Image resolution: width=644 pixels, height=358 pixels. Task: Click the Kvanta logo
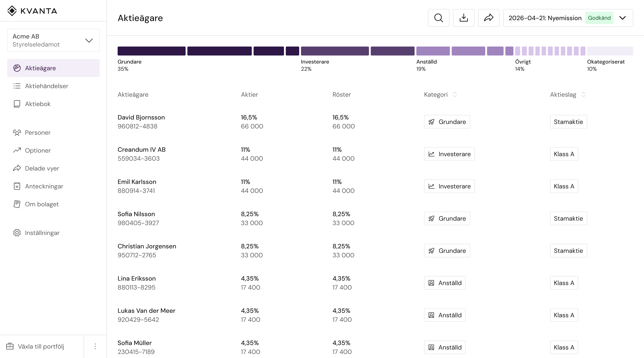32,11
